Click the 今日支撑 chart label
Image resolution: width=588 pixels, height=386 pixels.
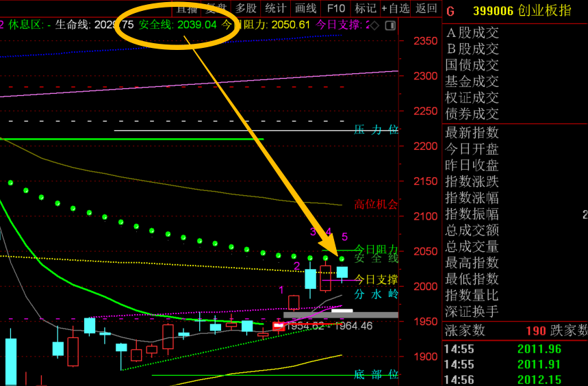click(376, 279)
